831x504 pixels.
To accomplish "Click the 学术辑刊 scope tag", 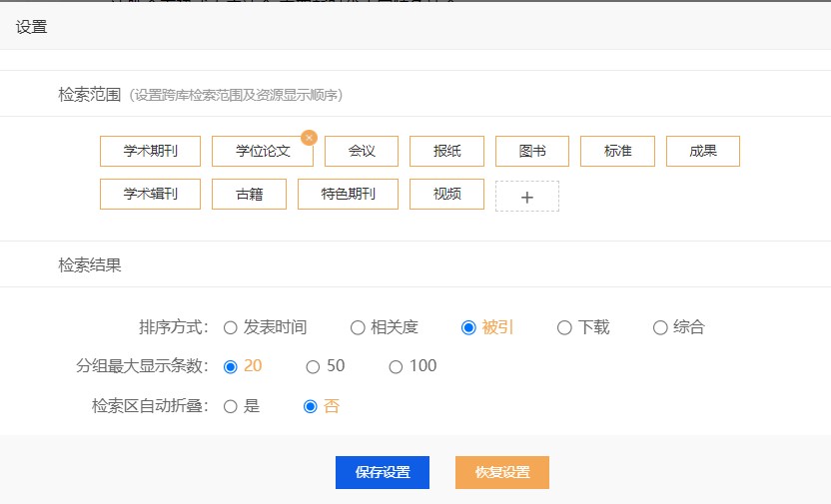I will 151,194.
